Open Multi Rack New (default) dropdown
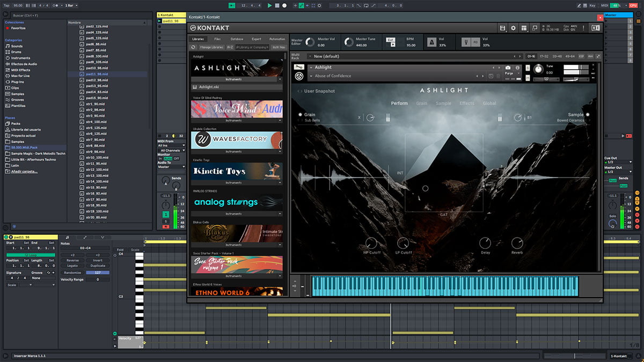 click(414, 56)
